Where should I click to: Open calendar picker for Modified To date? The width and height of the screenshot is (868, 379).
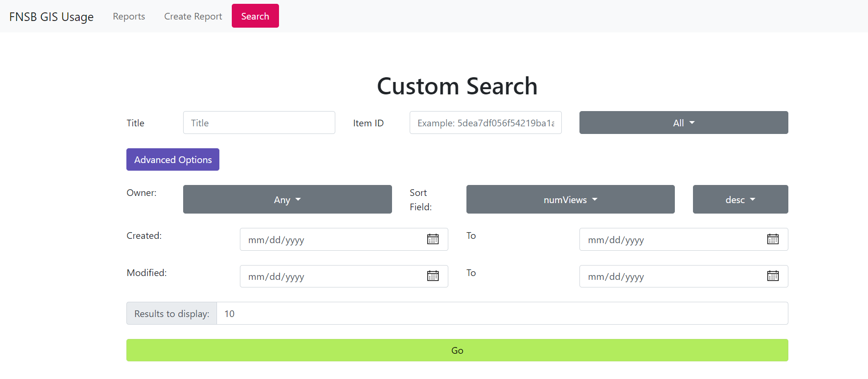point(773,276)
